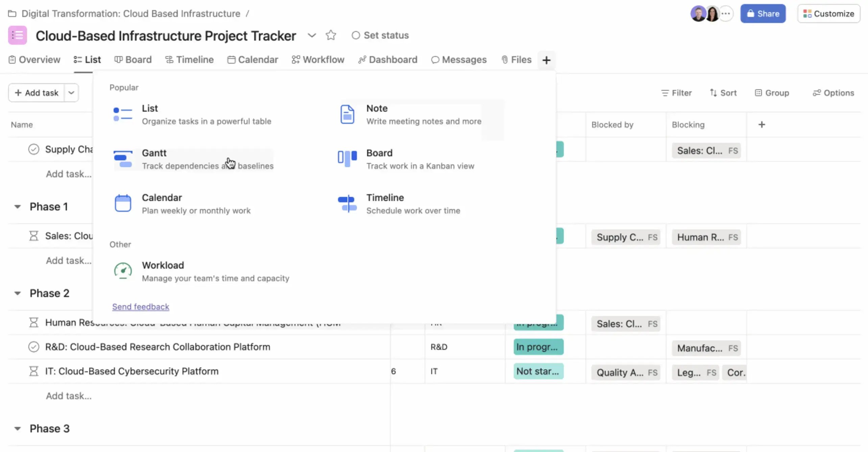Click Manufac... blocking chip on R&D row
This screenshot has width=868, height=452.
pos(706,348)
